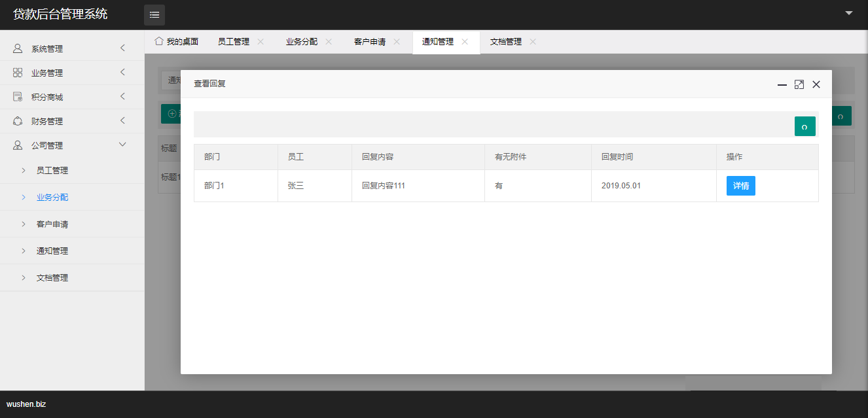868x418 pixels.
Task: Close the 业务分配 tab
Action: pyautogui.click(x=329, y=42)
